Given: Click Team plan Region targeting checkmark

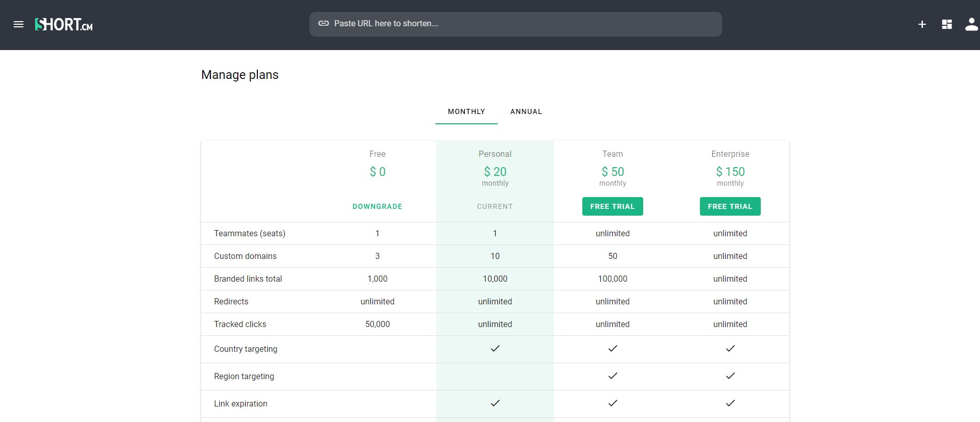Looking at the screenshot, I should click(612, 376).
